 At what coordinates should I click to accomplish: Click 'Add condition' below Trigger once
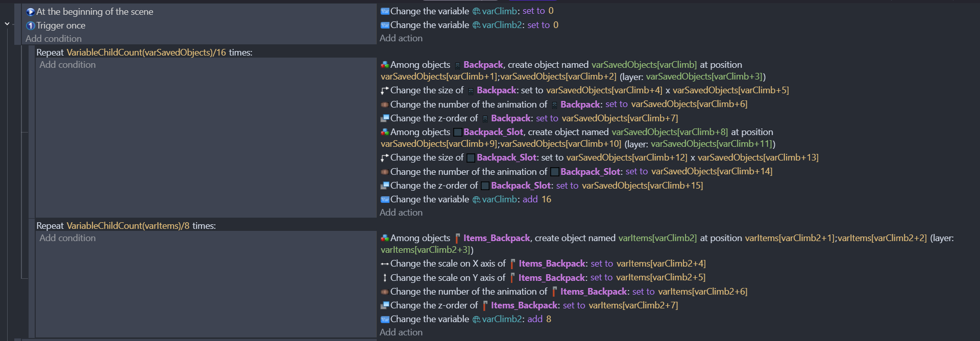[54, 39]
